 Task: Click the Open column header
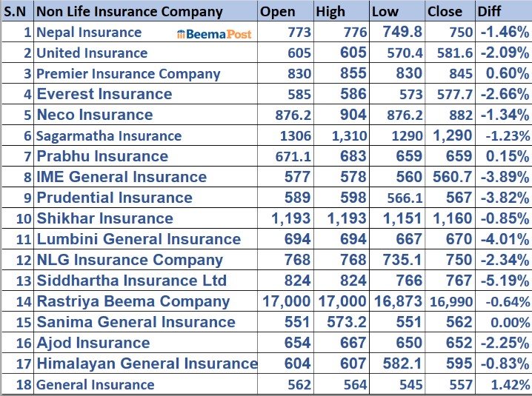(x=278, y=11)
